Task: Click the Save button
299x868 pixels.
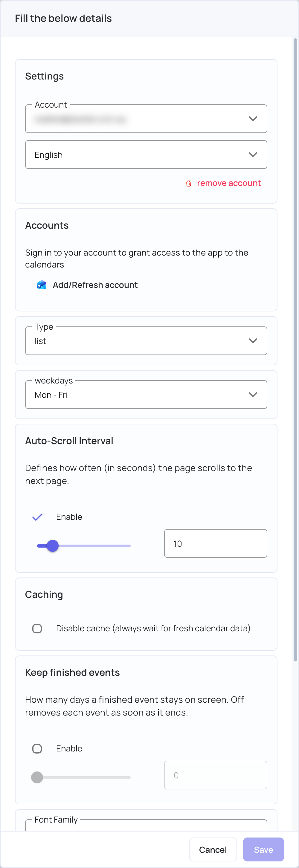Action: coord(263,849)
